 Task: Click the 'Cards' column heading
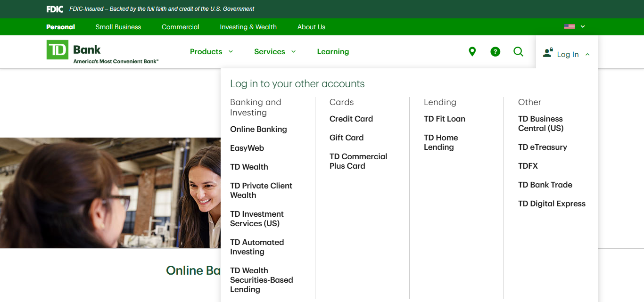pyautogui.click(x=341, y=102)
